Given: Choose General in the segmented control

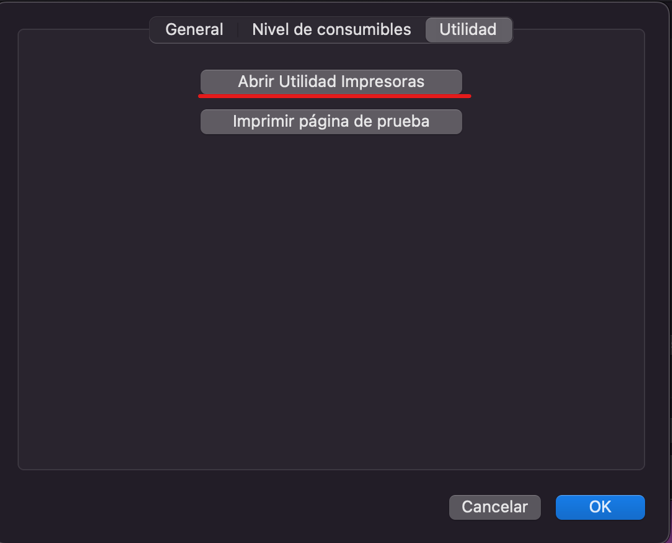Looking at the screenshot, I should tap(194, 30).
